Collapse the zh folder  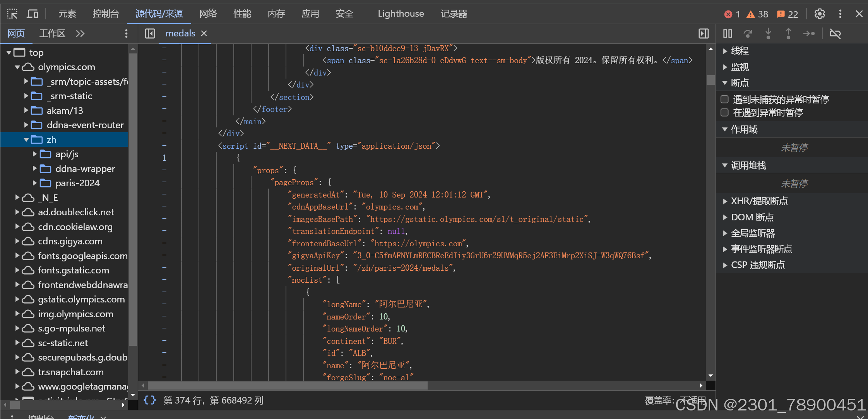point(26,140)
